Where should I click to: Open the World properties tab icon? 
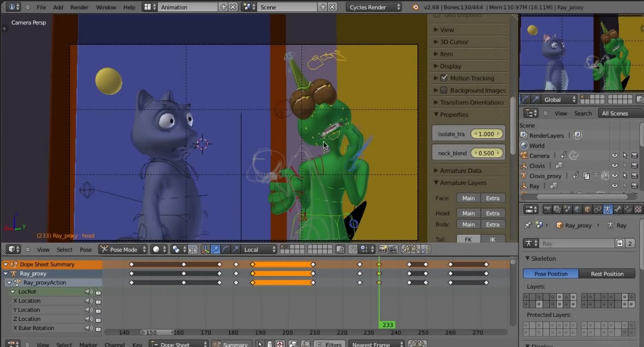click(577, 209)
